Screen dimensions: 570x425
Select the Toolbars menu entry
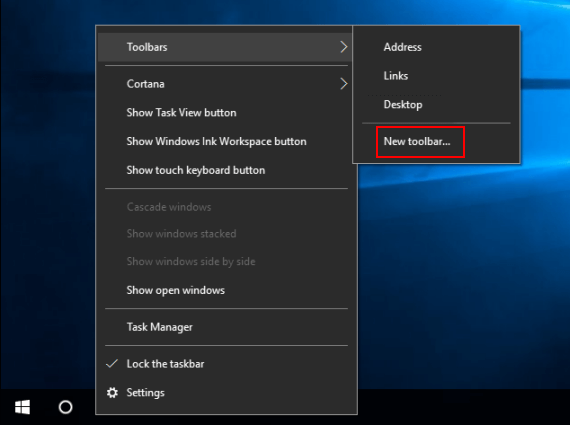[225, 47]
